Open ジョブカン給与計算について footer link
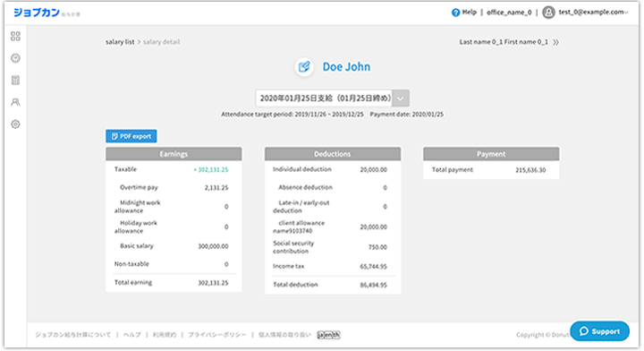Image resolution: width=644 pixels, height=351 pixels. tap(72, 335)
